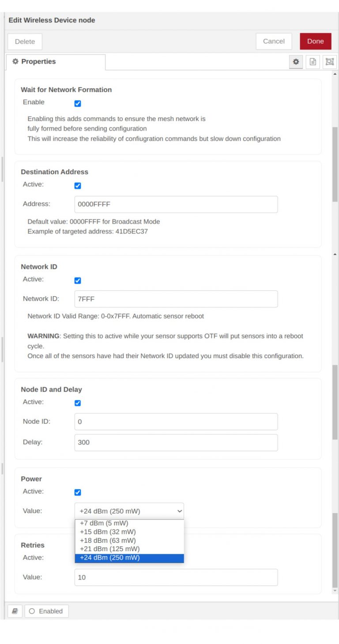Open the node Description panel icon
The width and height of the screenshot is (339, 644).
click(313, 62)
